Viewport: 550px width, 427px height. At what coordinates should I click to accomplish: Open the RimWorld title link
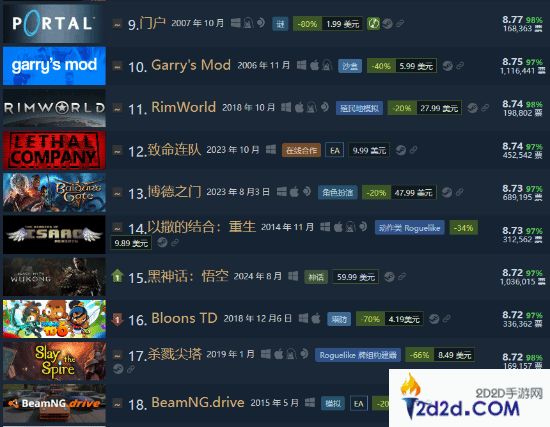click(x=183, y=107)
